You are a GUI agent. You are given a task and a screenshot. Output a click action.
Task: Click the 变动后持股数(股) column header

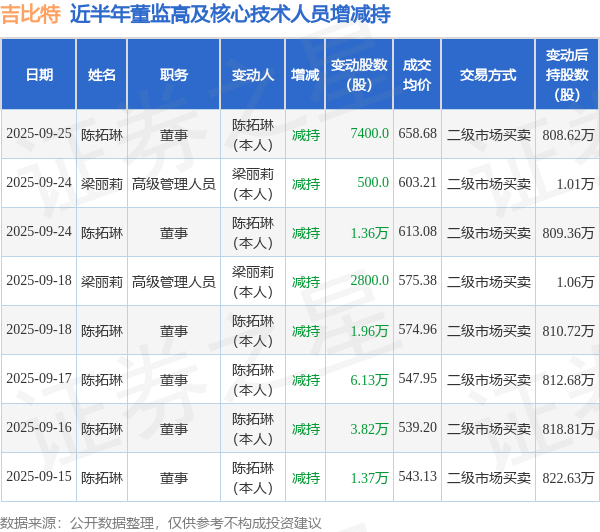pyautogui.click(x=567, y=75)
